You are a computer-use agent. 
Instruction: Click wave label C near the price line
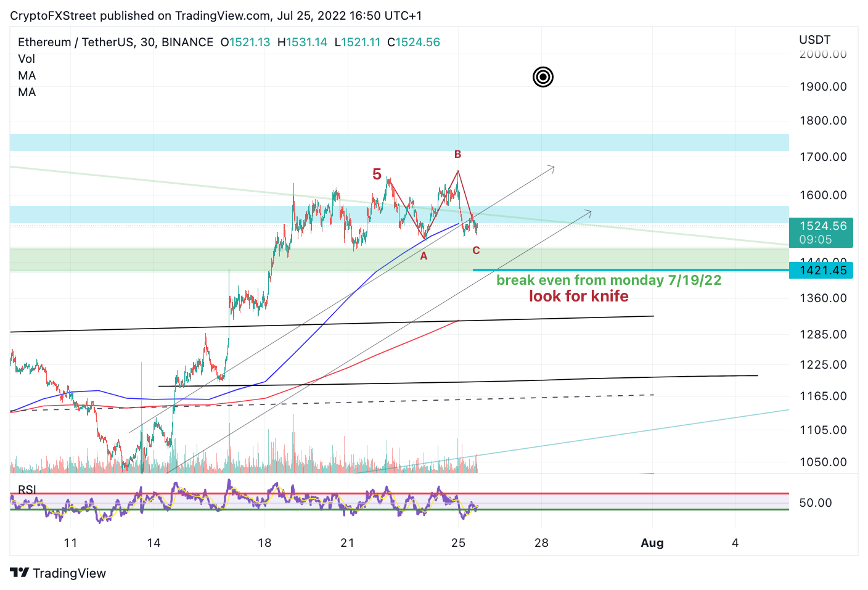point(475,250)
